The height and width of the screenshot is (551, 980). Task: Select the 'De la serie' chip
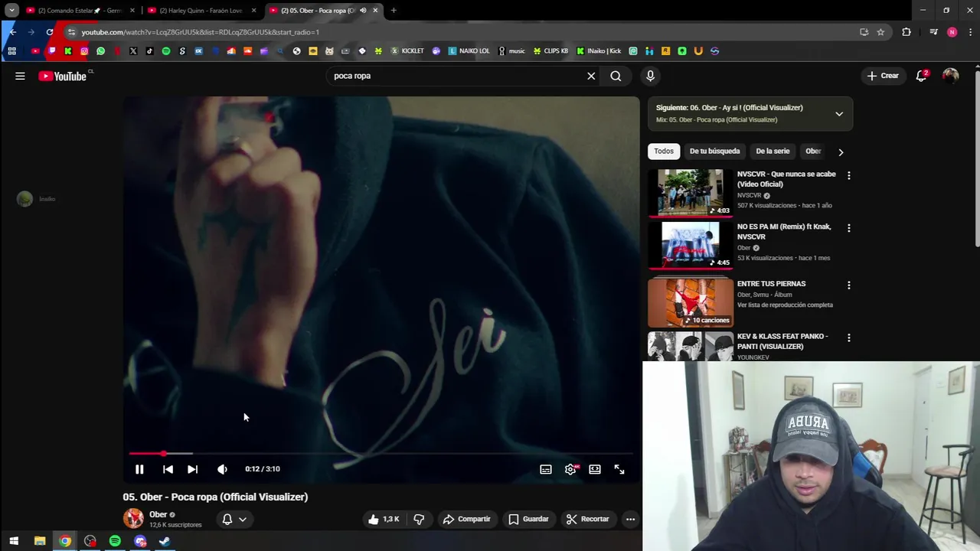773,152
